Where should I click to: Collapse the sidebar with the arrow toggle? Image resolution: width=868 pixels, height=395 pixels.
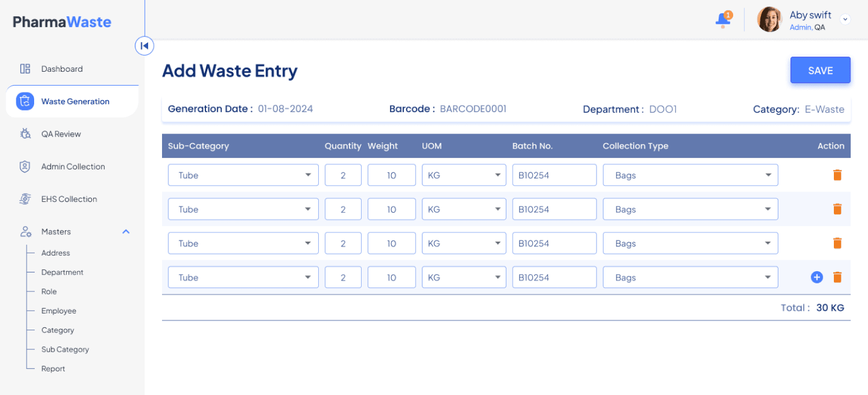tap(145, 46)
